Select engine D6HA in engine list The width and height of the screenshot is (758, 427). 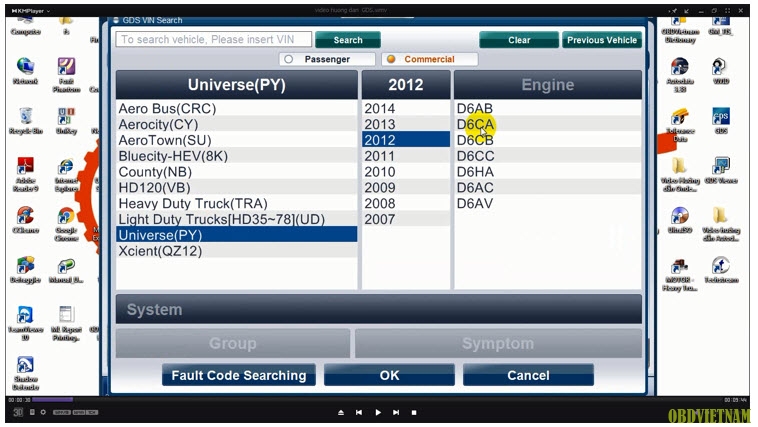click(x=548, y=172)
